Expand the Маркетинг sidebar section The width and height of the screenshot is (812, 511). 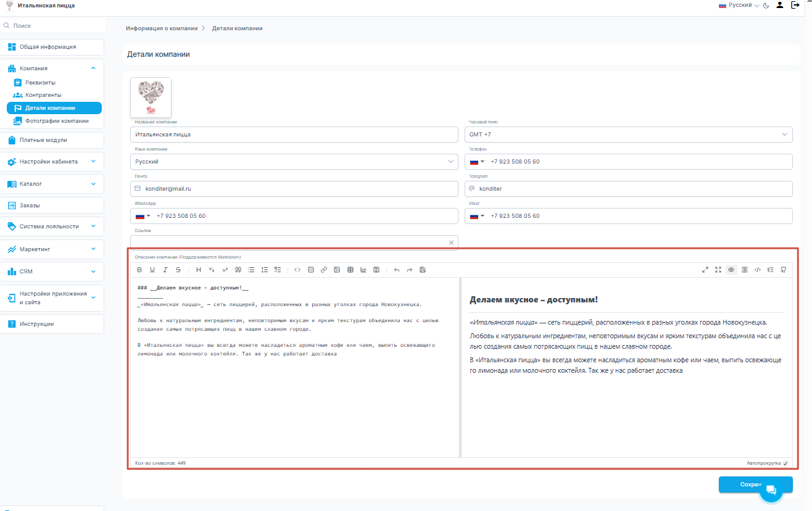(x=52, y=249)
